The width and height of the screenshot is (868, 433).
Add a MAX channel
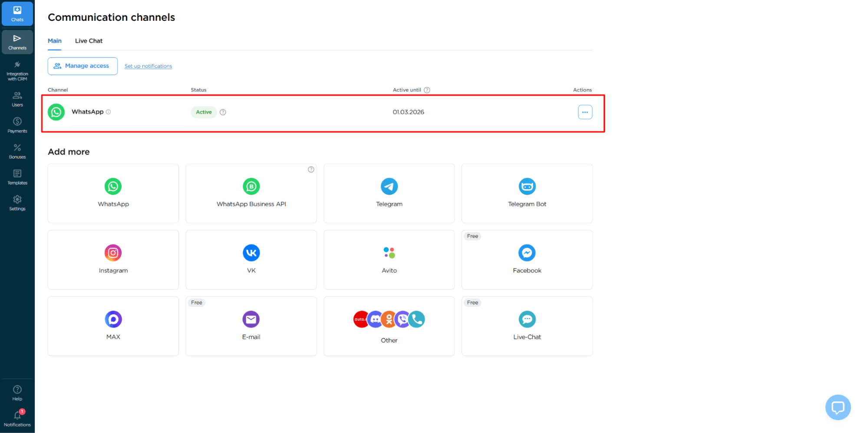click(x=113, y=326)
